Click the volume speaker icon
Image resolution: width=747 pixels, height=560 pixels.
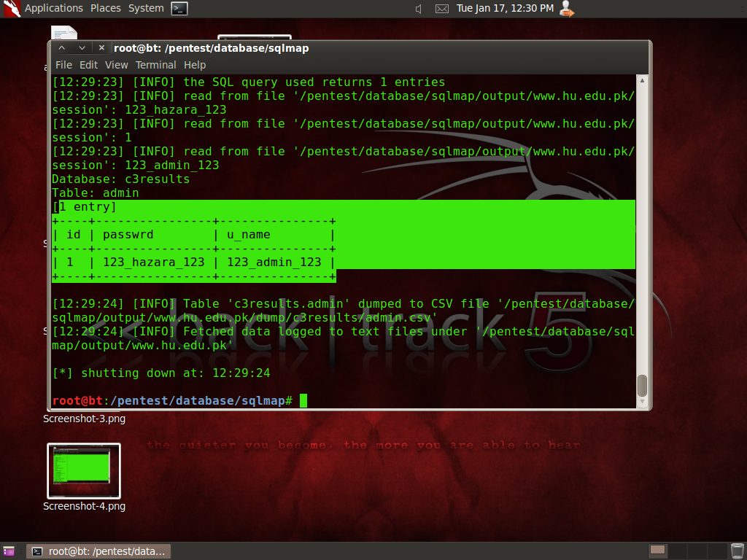[418, 9]
